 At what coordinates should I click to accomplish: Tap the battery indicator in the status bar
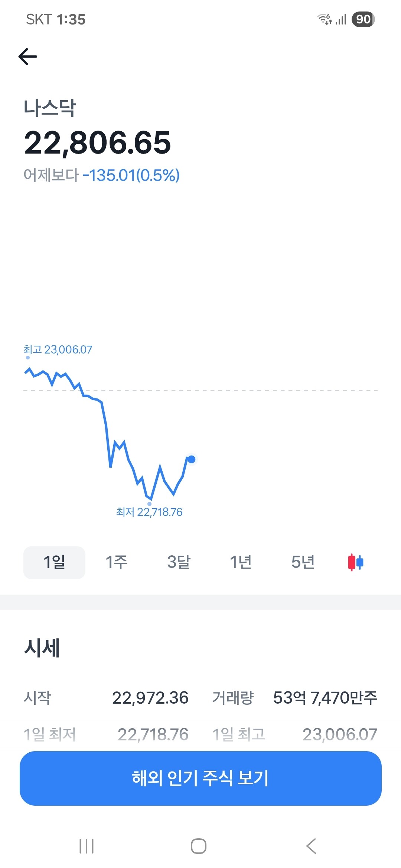coord(363,19)
